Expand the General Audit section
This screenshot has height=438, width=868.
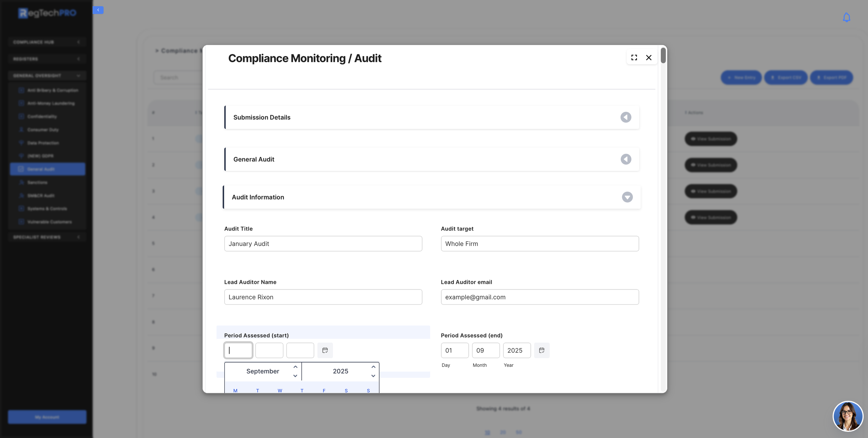626,159
